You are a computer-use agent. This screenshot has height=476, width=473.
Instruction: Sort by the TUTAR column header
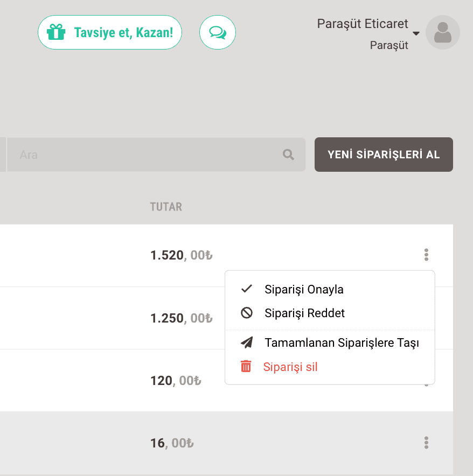pos(166,206)
